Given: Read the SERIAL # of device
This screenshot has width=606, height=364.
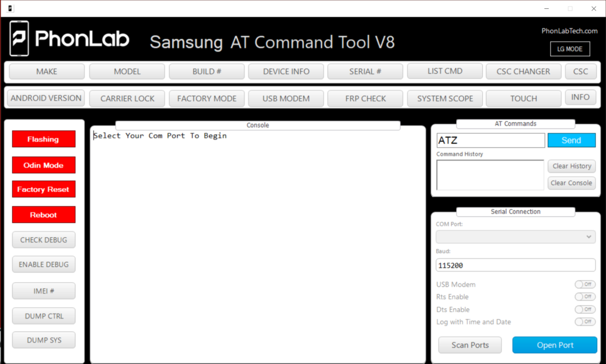Looking at the screenshot, I should click(x=365, y=72).
